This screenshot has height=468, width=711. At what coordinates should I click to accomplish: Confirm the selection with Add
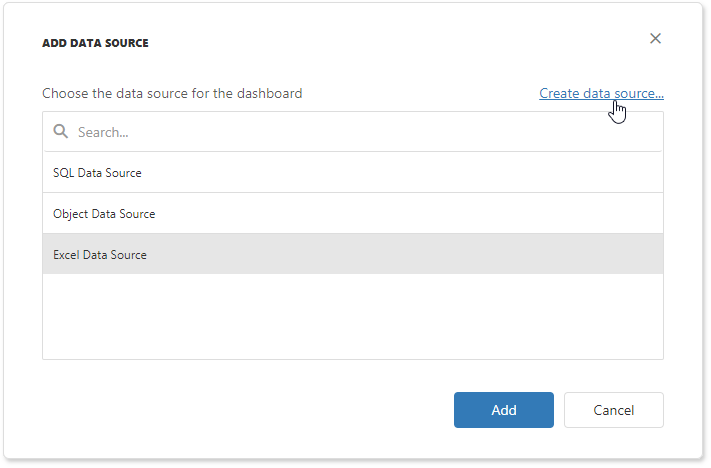[503, 410]
